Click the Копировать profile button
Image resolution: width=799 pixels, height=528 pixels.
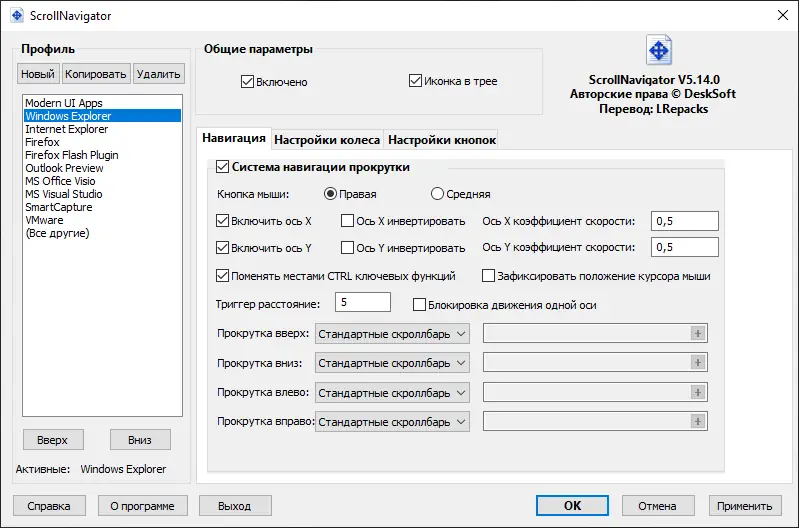coord(96,74)
